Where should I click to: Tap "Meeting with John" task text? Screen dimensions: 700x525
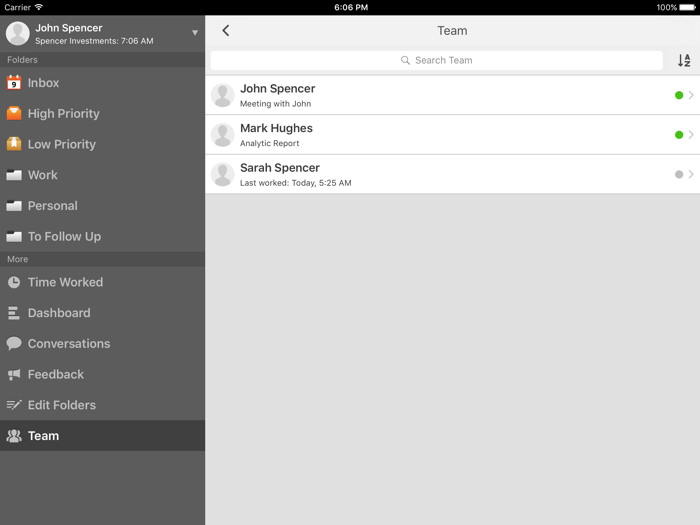tap(275, 104)
